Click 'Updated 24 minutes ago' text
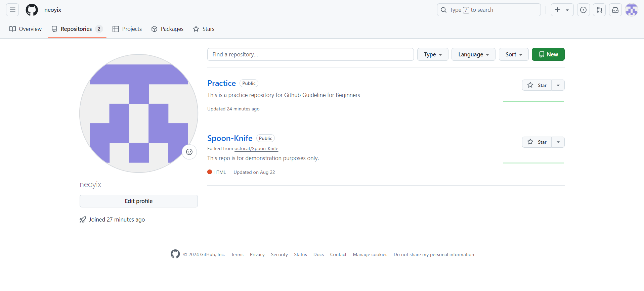644x291 pixels. [x=233, y=109]
